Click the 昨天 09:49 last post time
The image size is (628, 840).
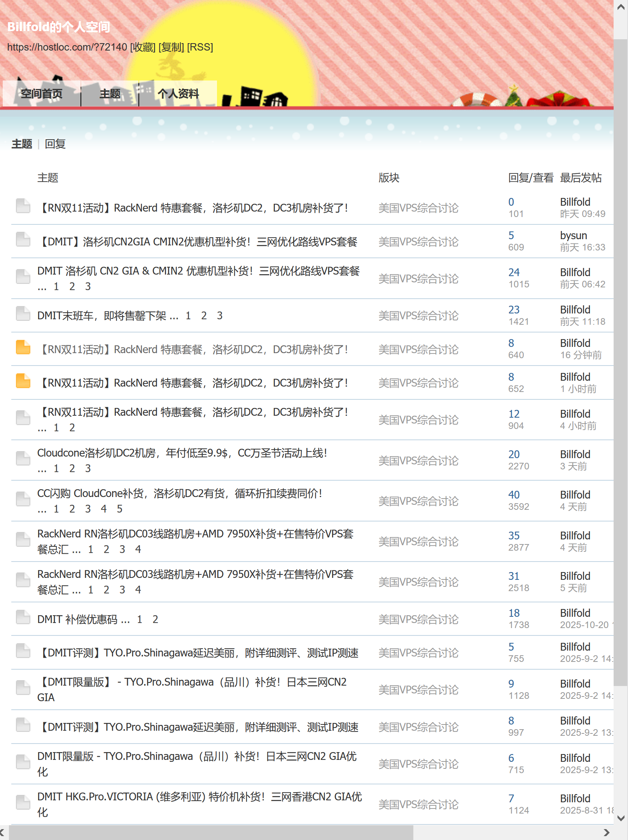click(x=583, y=214)
